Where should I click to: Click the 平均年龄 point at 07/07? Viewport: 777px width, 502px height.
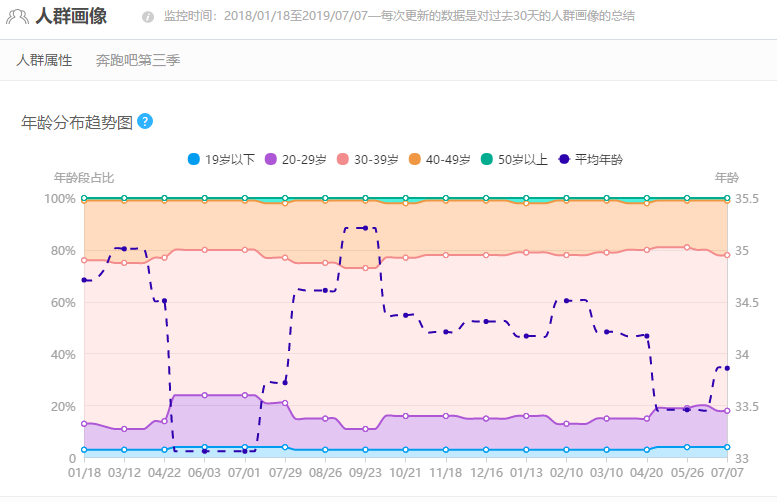727,368
